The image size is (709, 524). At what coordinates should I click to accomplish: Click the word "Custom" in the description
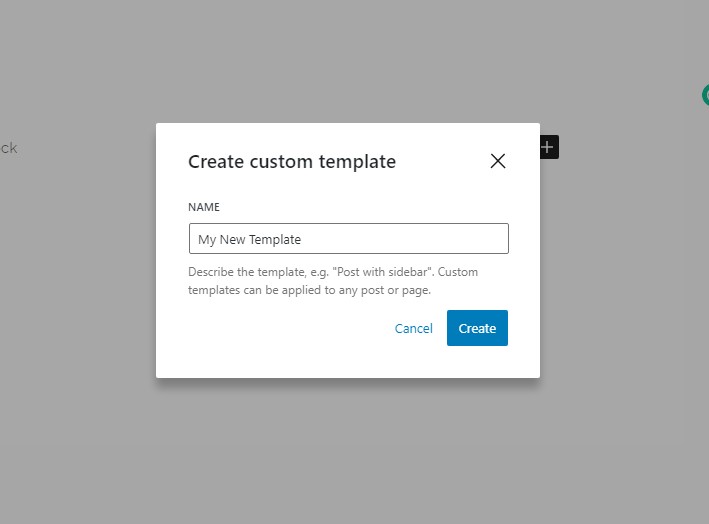458,272
